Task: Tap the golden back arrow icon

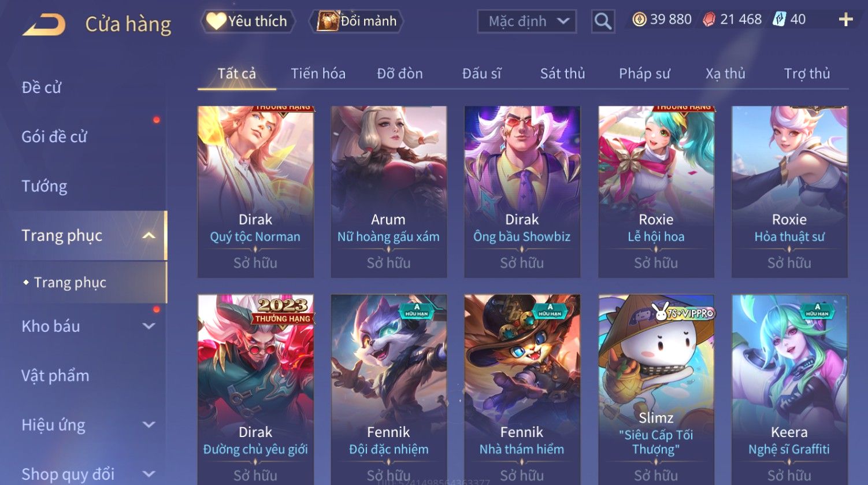Action: pos(44,25)
